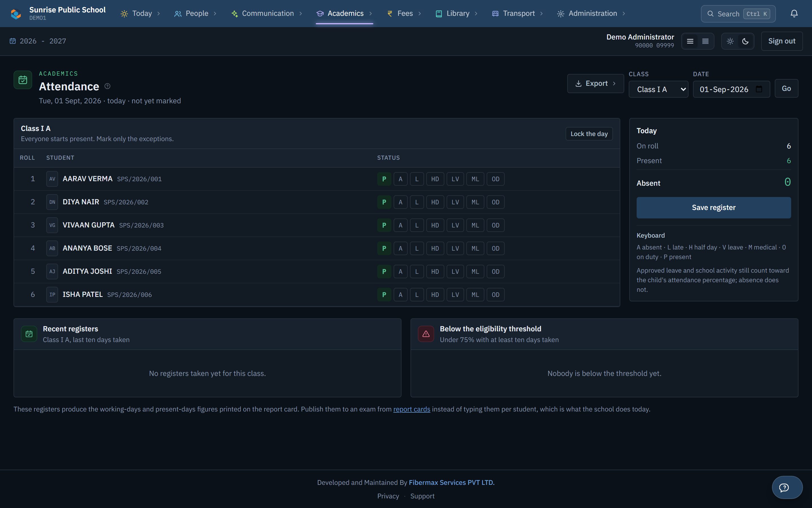Switch to compact row density icon

pyautogui.click(x=705, y=41)
